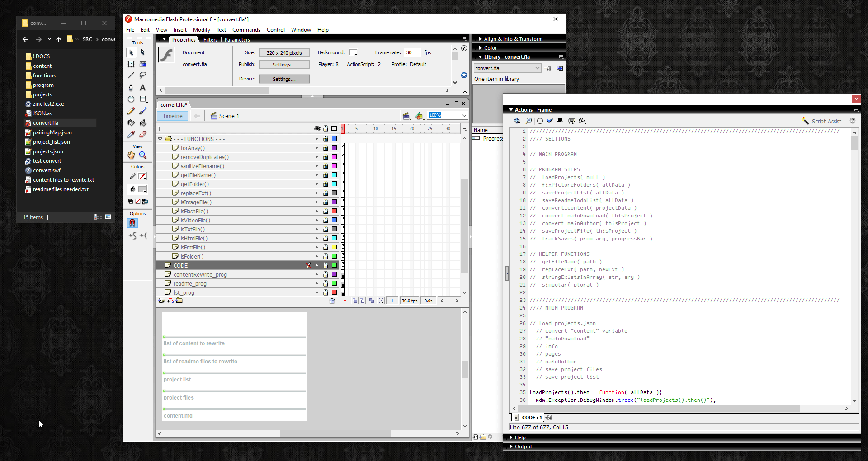Open the convert.fla library dropdown
Image resolution: width=868 pixels, height=461 pixels.
537,68
